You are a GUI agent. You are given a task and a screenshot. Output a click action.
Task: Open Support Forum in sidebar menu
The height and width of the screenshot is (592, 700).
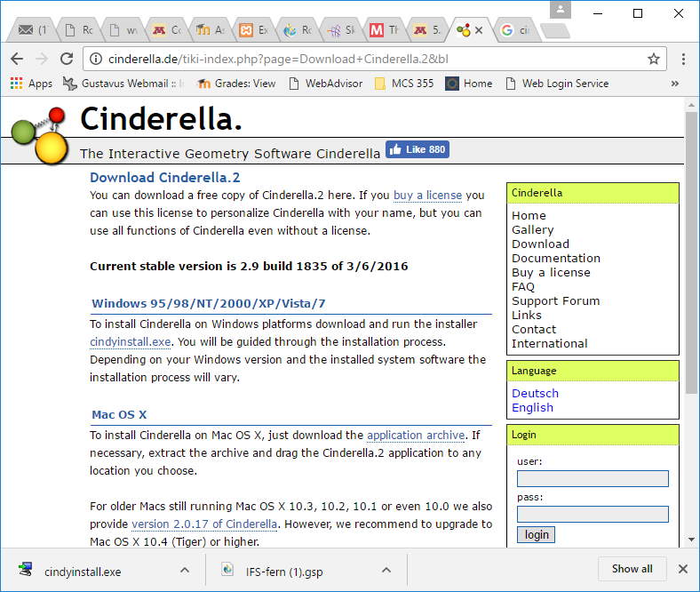point(555,301)
